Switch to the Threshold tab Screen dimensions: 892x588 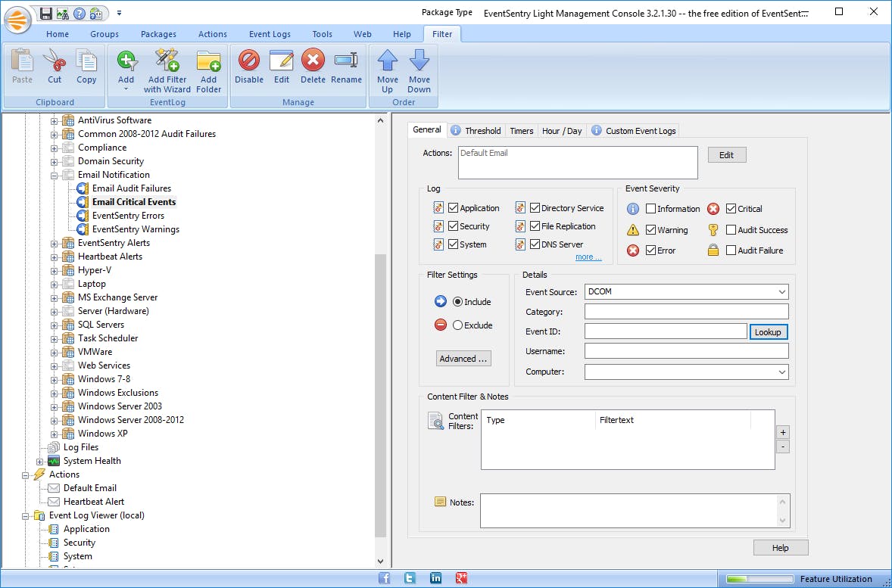click(476, 131)
